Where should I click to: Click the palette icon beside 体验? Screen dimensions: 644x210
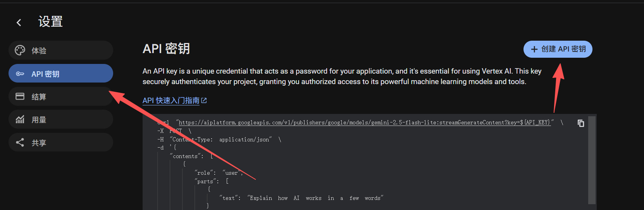coord(20,50)
